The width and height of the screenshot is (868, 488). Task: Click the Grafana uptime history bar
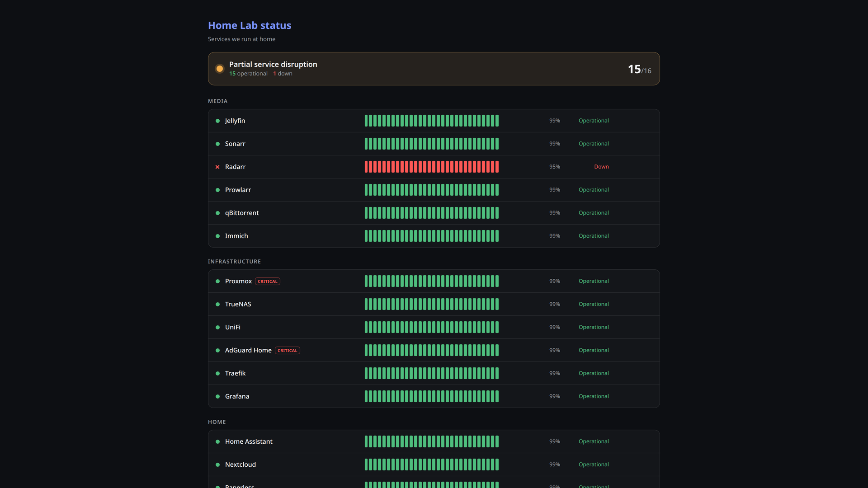(432, 396)
